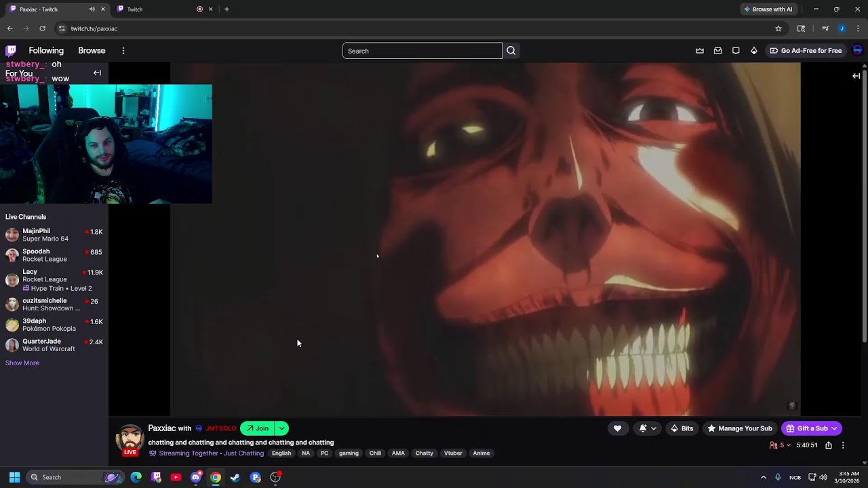Click the Chrome media control icon
The height and width of the screenshot is (488, 868).
(x=825, y=28)
